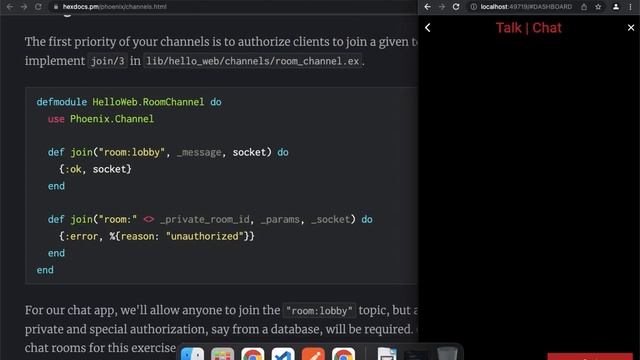Open the profile icon in localhost window
Image resolution: width=640 pixels, height=360 pixels.
click(x=616, y=7)
